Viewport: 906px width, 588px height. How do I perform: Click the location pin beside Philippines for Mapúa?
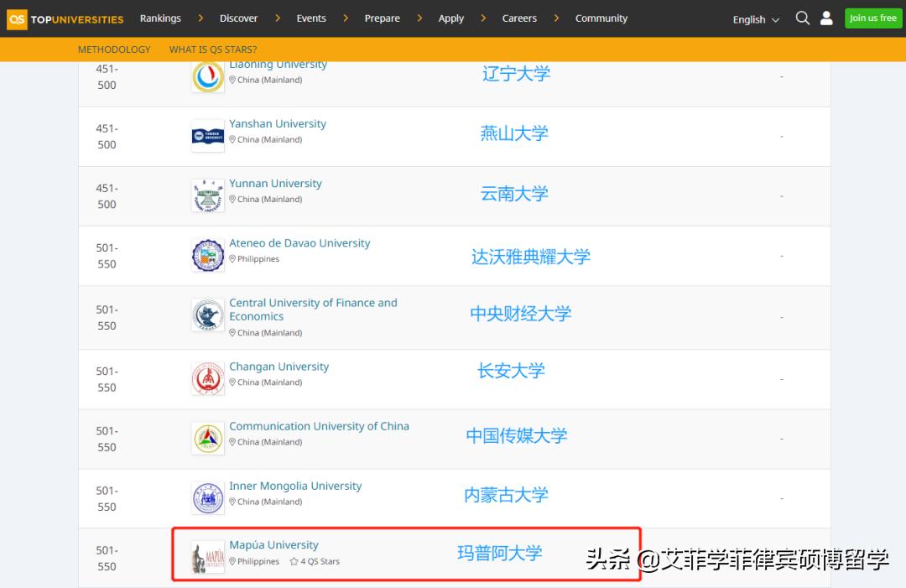click(x=232, y=560)
